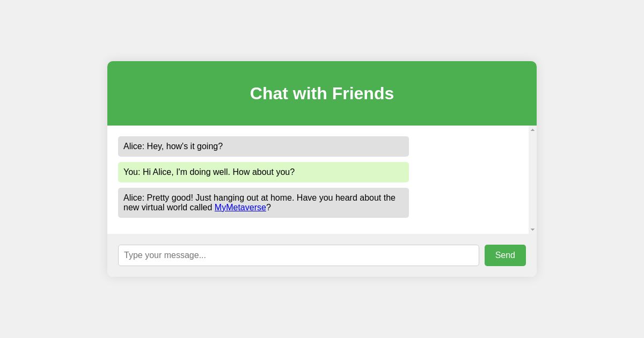Place cursor in Type your message box
The width and height of the screenshot is (644, 338).
(298, 255)
